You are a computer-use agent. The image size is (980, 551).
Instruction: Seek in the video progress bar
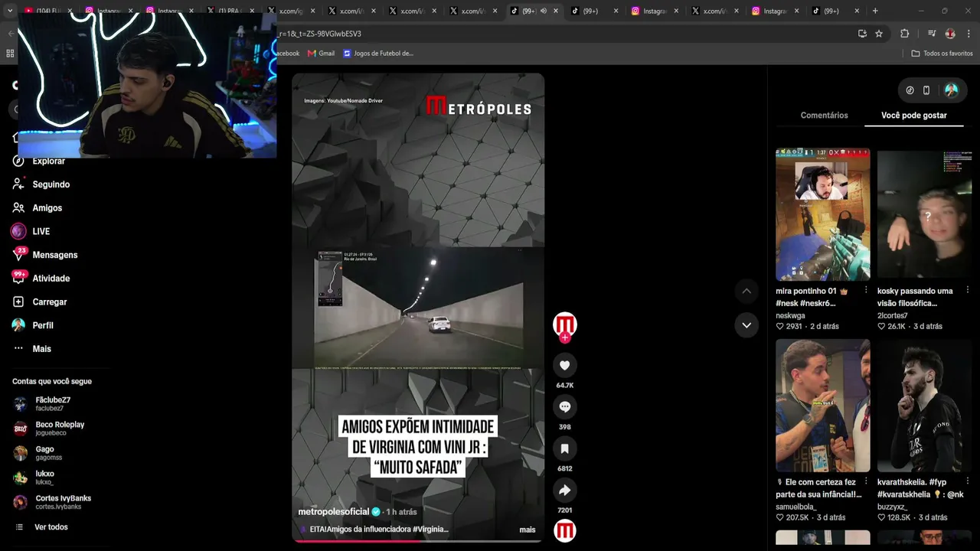418,541
